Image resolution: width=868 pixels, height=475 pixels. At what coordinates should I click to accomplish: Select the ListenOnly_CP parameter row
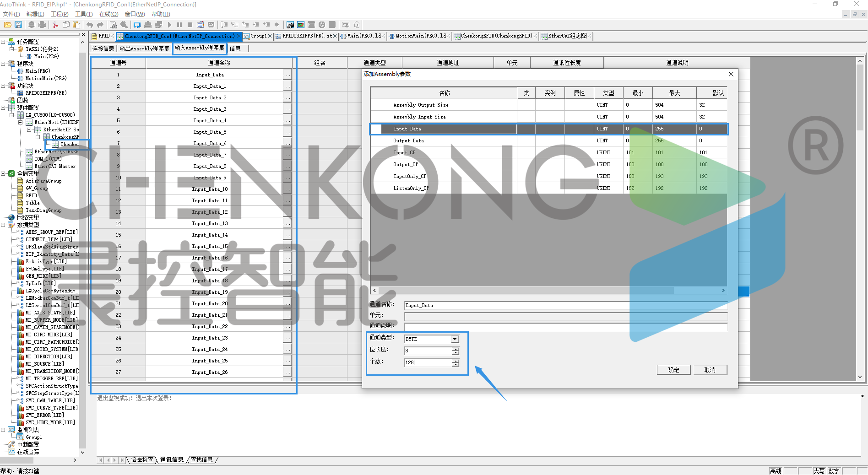[x=549, y=188]
